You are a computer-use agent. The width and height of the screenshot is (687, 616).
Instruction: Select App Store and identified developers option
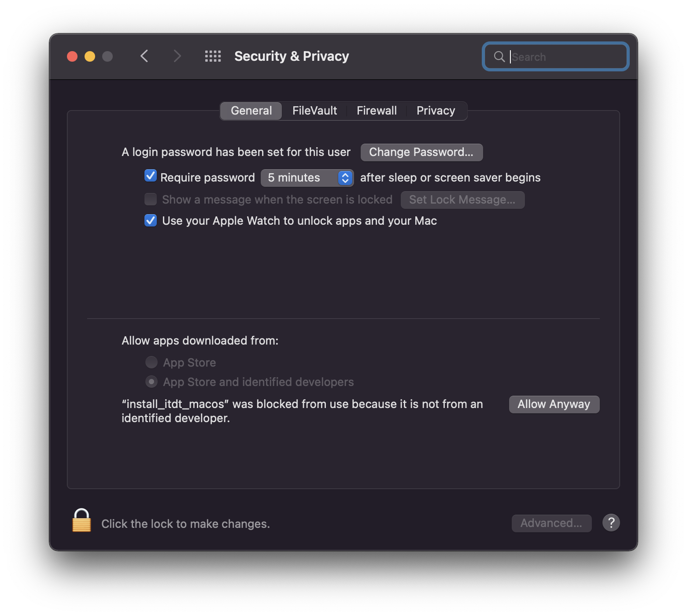tap(151, 382)
